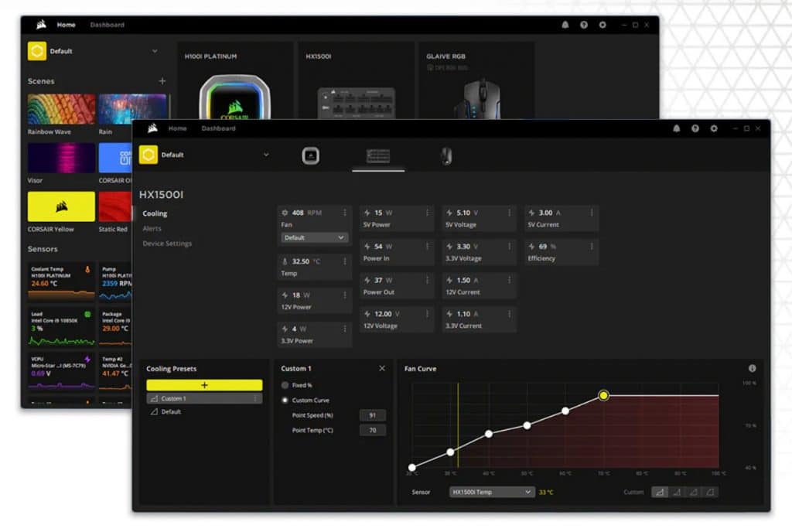This screenshot has width=792, height=532.
Task: Open notifications bell in front window
Action: (676, 128)
